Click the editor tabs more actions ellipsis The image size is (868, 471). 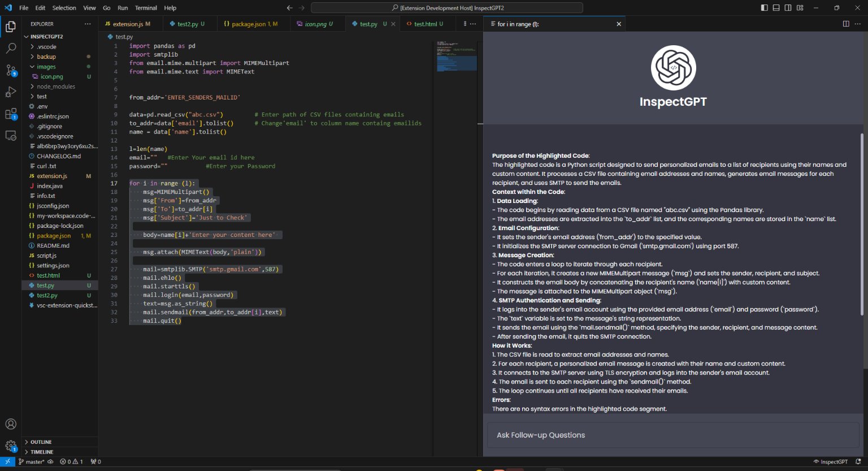473,24
